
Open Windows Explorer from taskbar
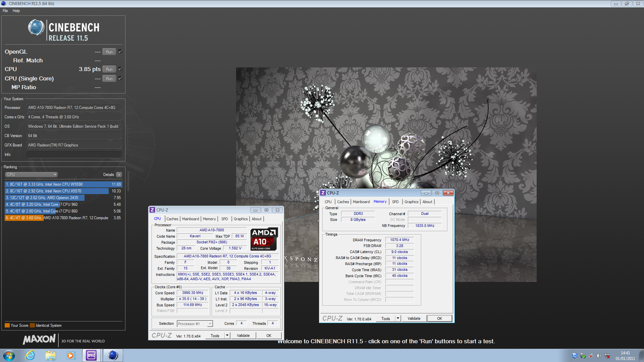click(51, 355)
